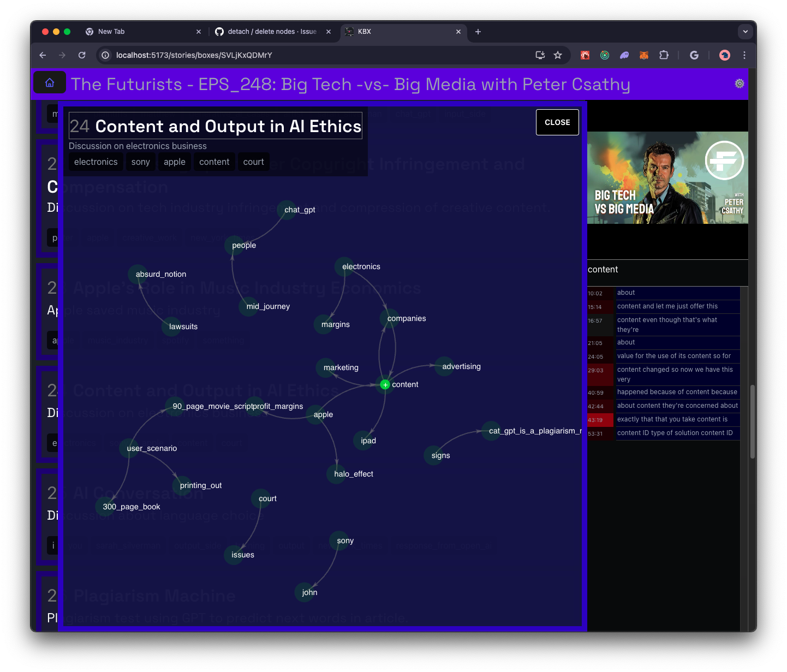Open the browser Extensions puzzle icon

pos(664,55)
